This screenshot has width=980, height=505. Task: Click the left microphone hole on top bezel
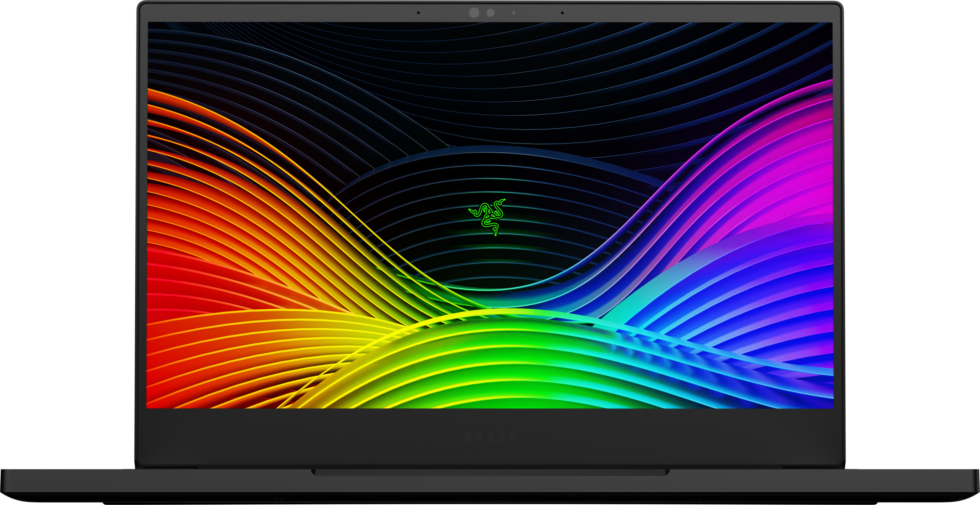click(418, 13)
